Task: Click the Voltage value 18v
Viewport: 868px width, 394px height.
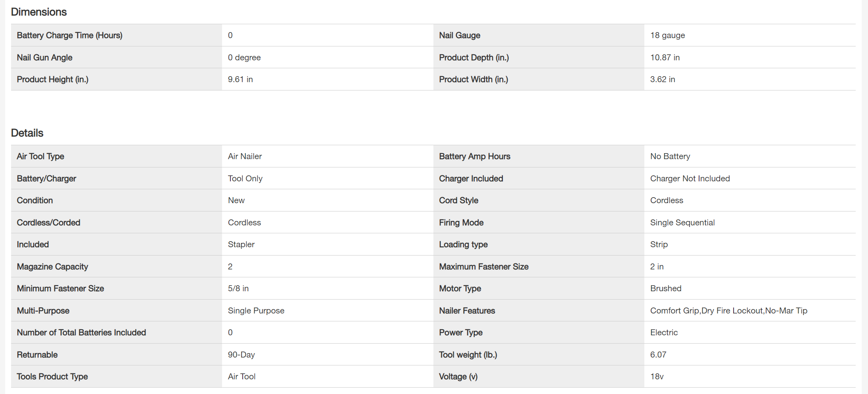Action: tap(657, 377)
